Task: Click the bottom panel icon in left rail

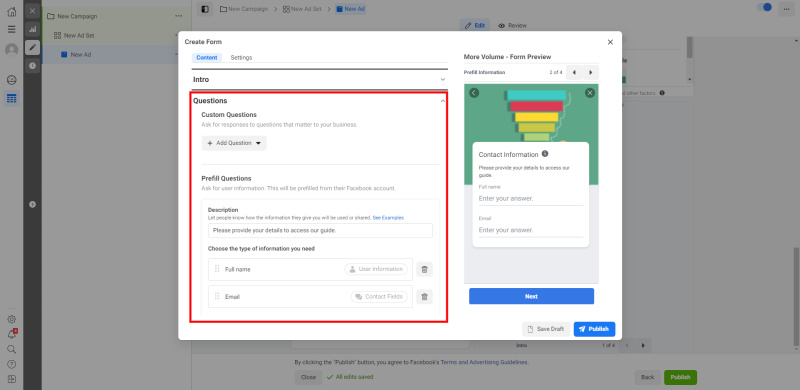Action: click(11, 379)
